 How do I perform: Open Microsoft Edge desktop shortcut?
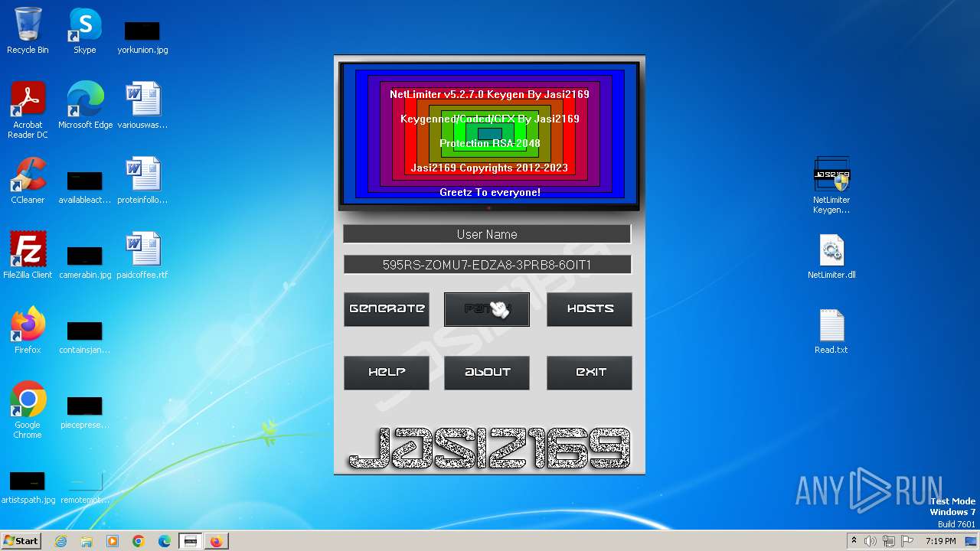(85, 106)
